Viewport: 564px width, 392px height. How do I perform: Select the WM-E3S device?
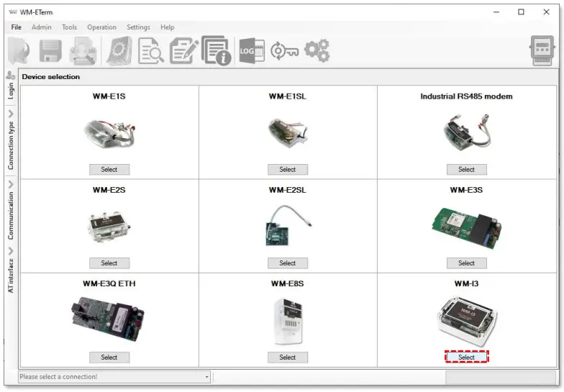466,263
